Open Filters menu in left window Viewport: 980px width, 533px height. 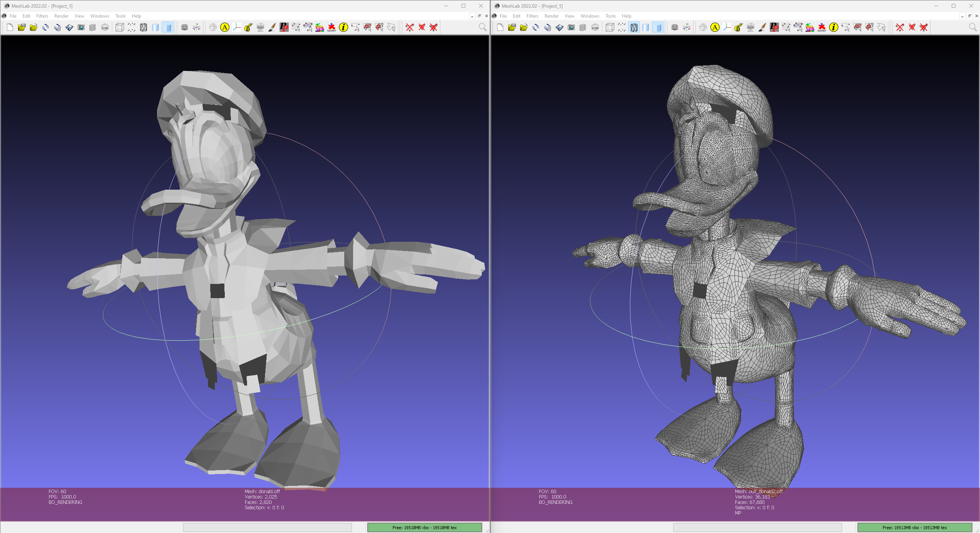tap(43, 16)
